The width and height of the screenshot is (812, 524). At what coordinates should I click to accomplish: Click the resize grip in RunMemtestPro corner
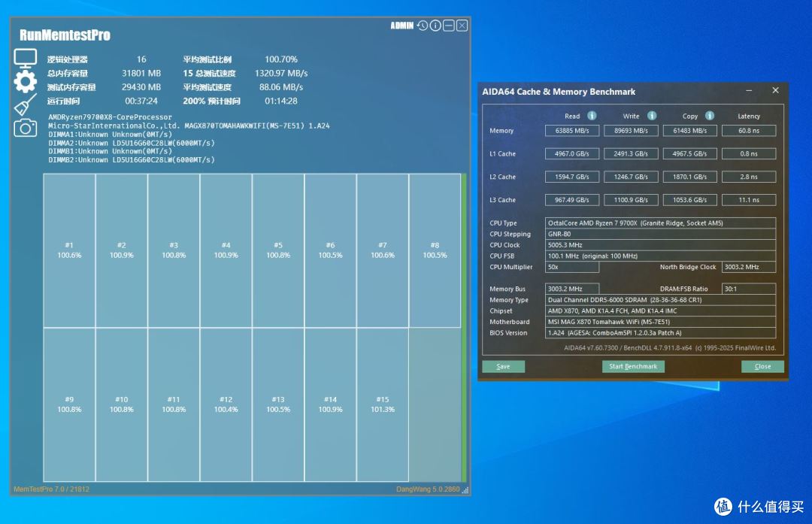(x=465, y=490)
